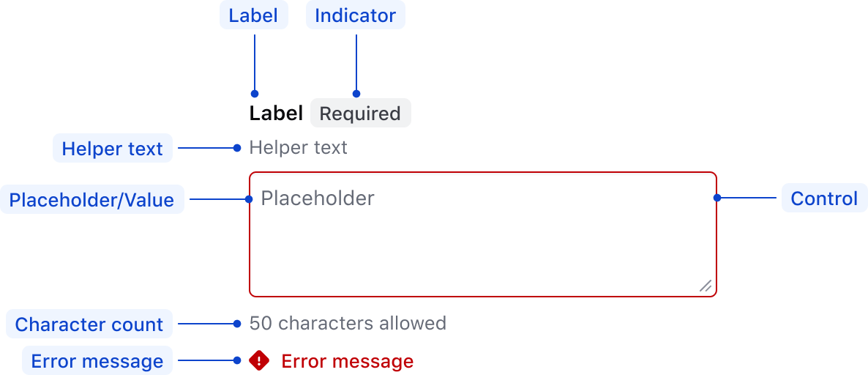Click the bold black Label text
Screen dimensions: 868x375
point(276,114)
